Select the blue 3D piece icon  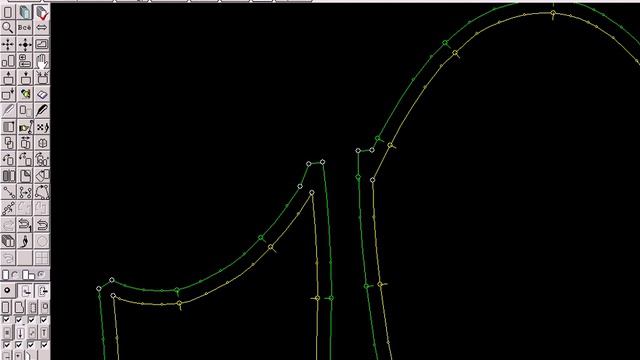pyautogui.click(x=25, y=12)
